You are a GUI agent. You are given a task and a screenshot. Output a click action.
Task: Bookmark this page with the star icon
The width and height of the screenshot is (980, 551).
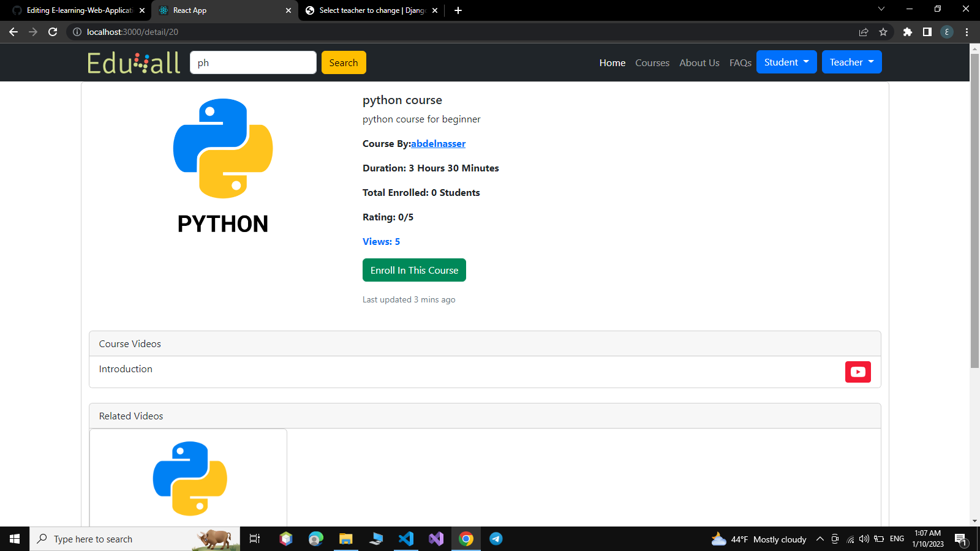[883, 32]
